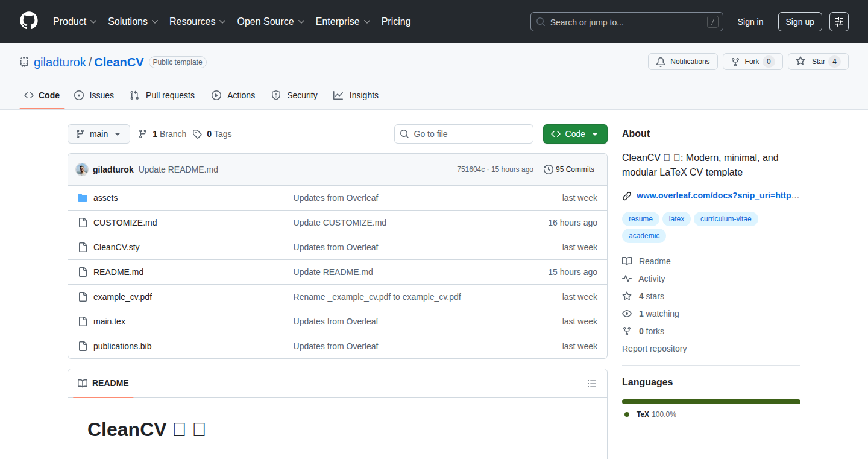The height and width of the screenshot is (459, 868).
Task: Click the assets folder icon
Action: point(83,198)
